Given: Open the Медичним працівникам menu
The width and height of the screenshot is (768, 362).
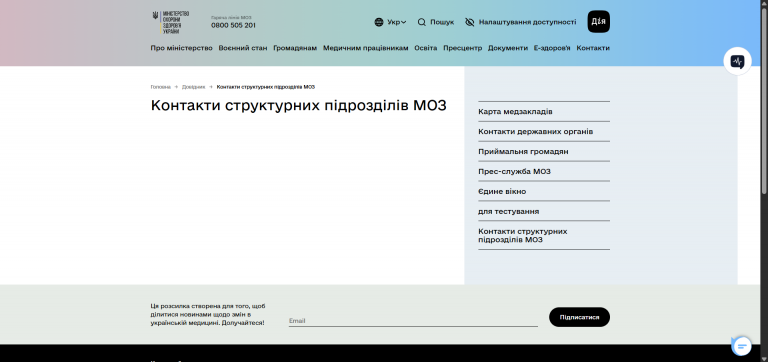Looking at the screenshot, I should click(365, 48).
